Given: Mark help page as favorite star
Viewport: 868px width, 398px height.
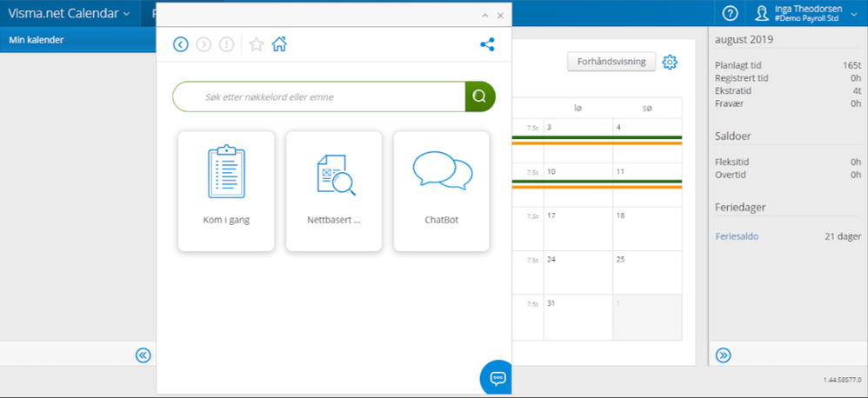Looking at the screenshot, I should coord(256,44).
